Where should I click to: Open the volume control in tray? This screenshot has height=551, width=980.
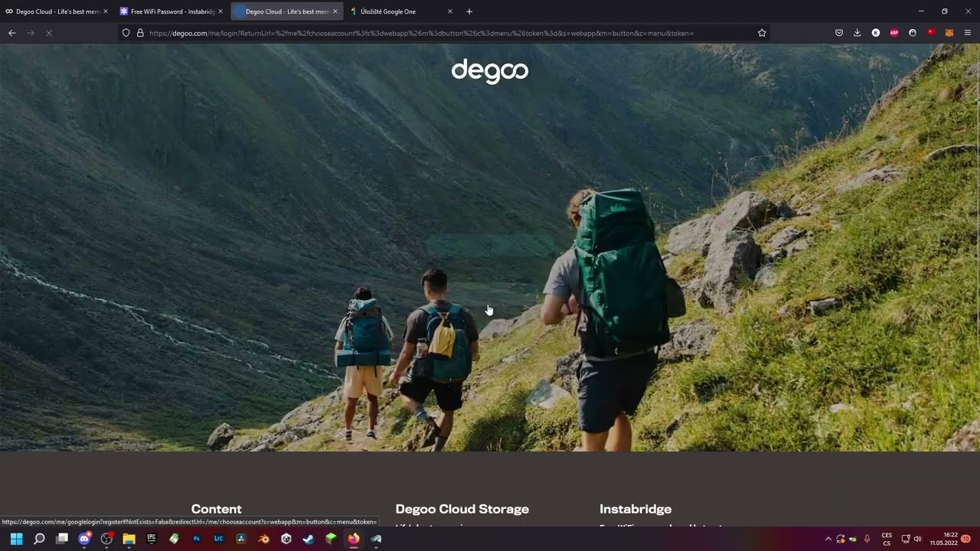917,539
